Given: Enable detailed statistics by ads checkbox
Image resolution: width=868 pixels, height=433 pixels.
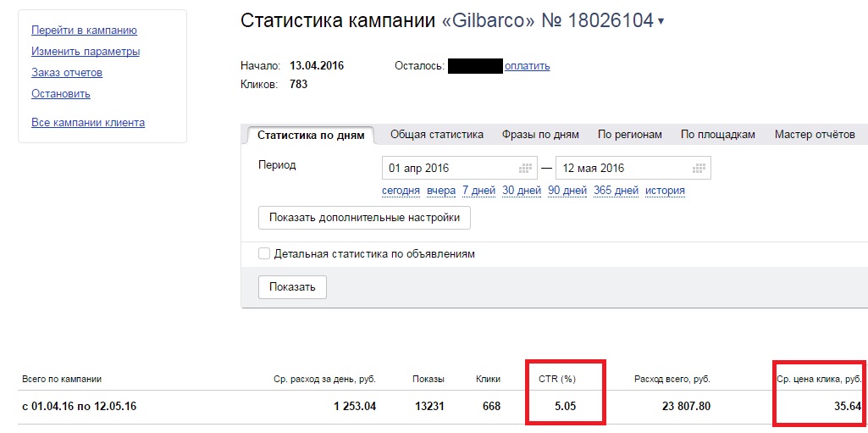Looking at the screenshot, I should point(264,254).
